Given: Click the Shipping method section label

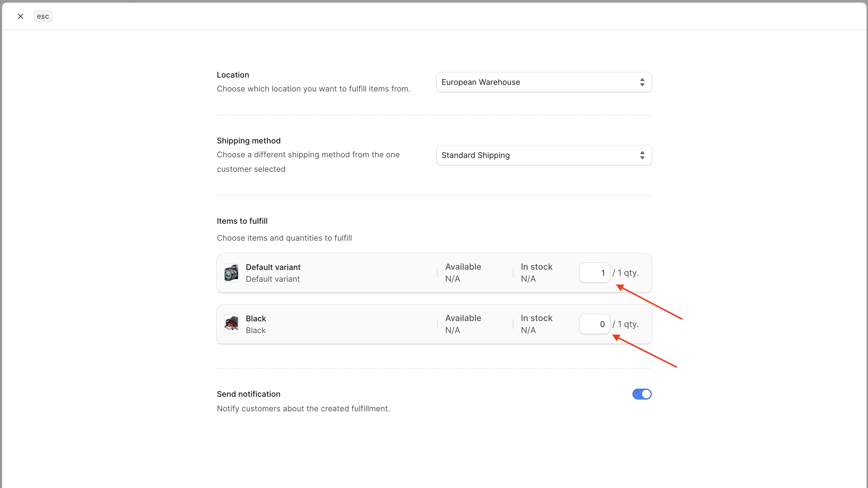Looking at the screenshot, I should pyautogui.click(x=248, y=140).
